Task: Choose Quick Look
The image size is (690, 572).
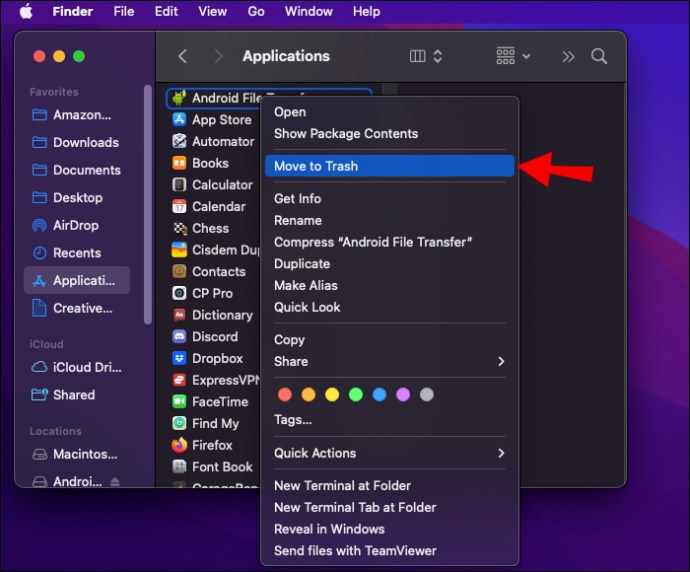Action: pos(389,307)
